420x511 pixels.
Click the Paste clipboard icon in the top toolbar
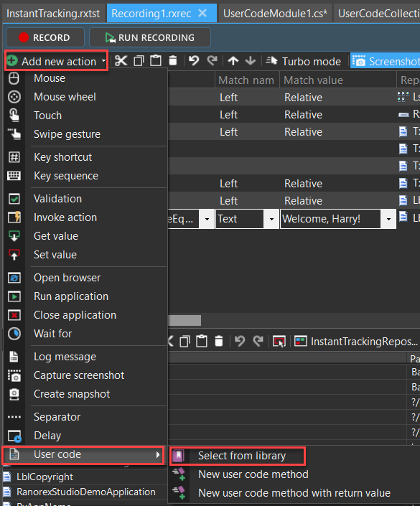(156, 61)
